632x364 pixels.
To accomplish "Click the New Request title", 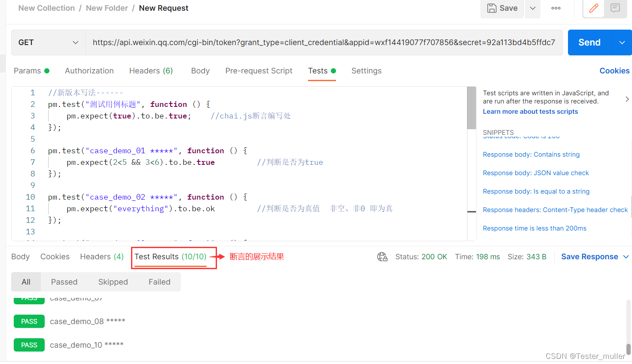I will tap(164, 8).
